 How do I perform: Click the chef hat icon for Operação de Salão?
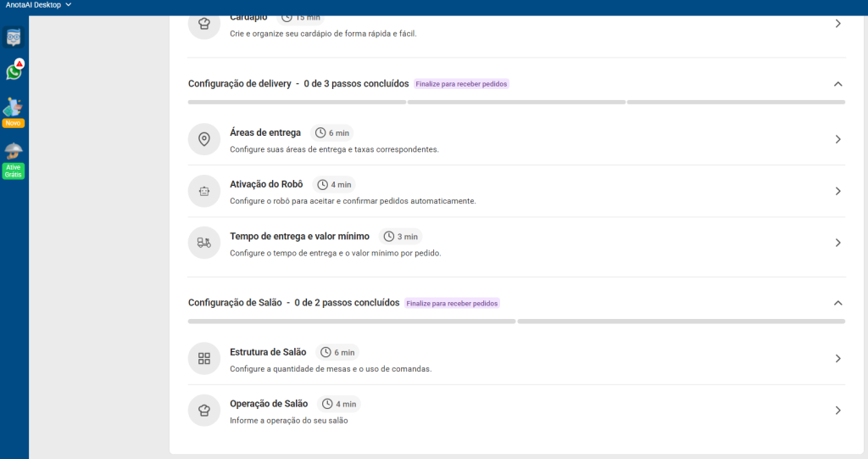point(203,410)
